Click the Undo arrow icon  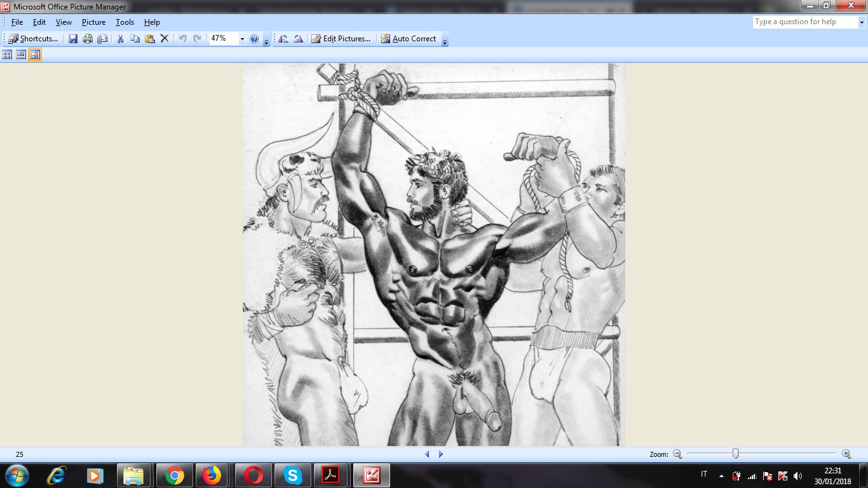tap(182, 39)
